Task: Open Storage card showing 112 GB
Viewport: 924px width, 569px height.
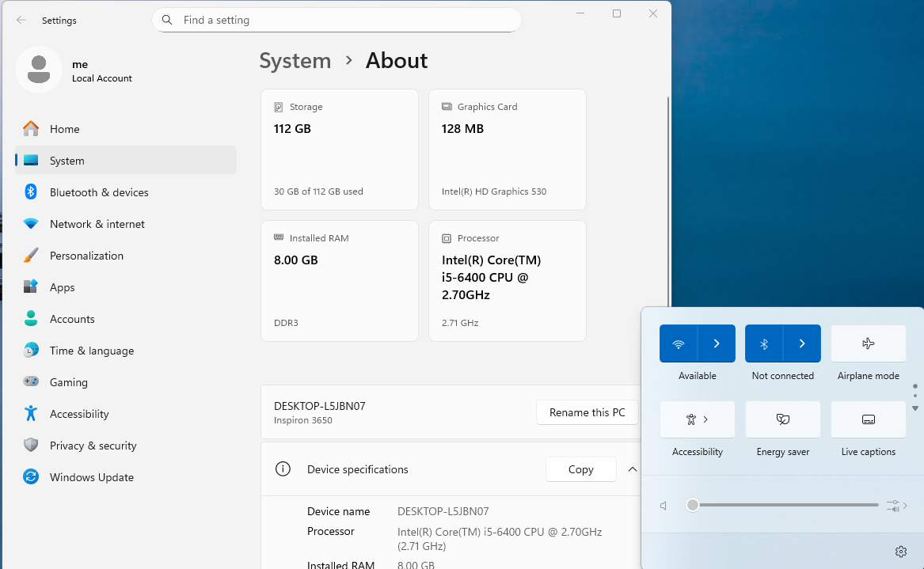Action: click(x=340, y=150)
